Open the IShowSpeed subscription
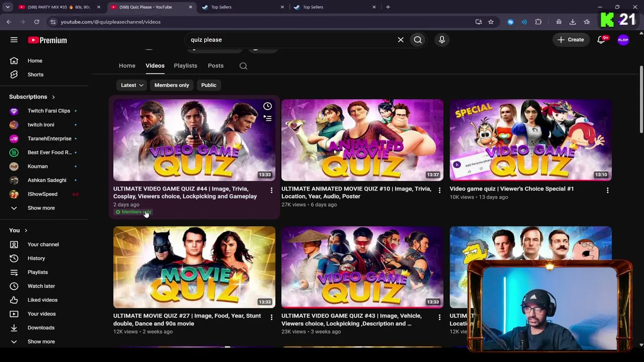 (44, 194)
